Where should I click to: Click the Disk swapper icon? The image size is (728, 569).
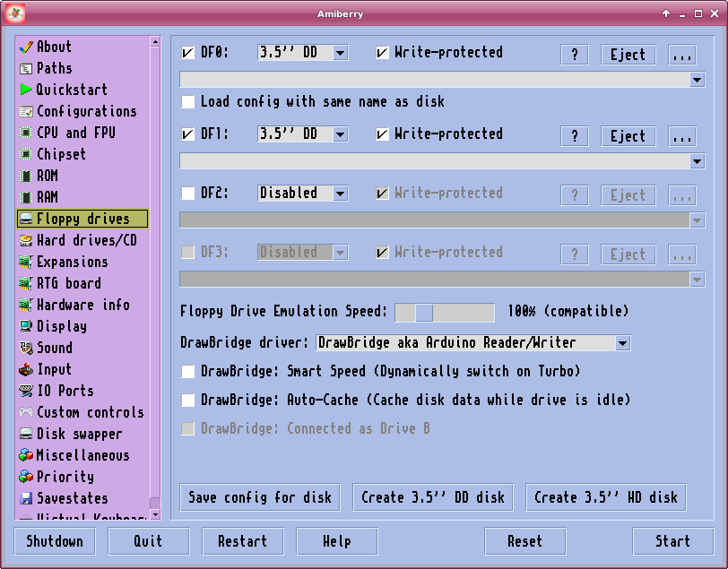click(x=26, y=434)
